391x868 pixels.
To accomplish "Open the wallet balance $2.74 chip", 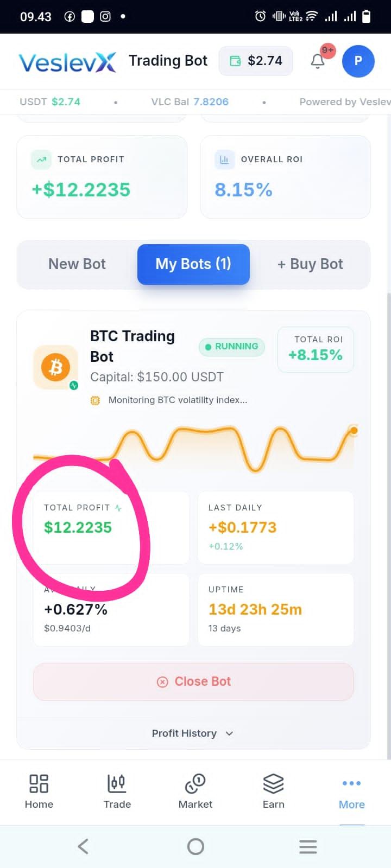I will [x=256, y=61].
